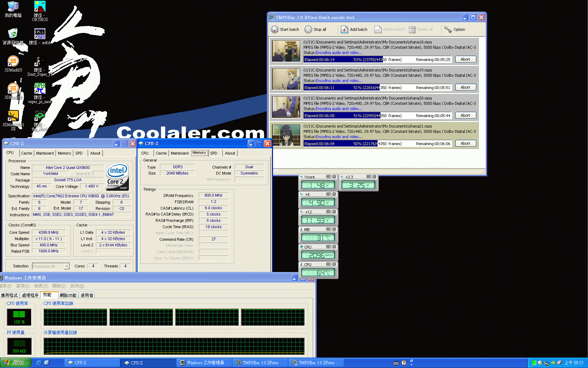Click the shana18.mpg 53% progress bar
Viewport: 588px width, 368px height.
click(378, 60)
